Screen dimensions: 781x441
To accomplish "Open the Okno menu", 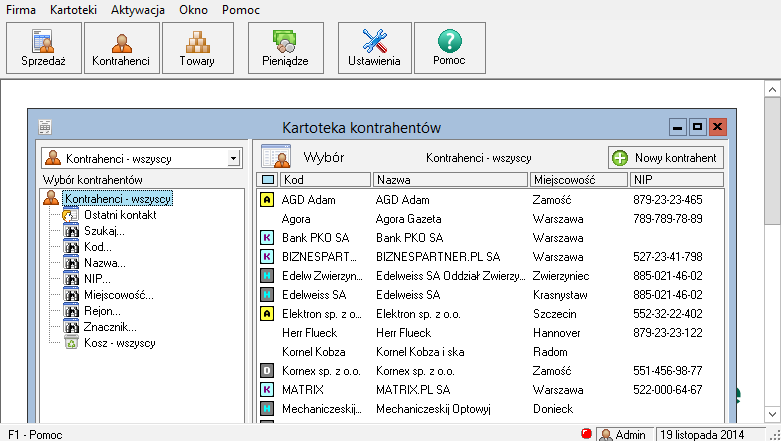I will tap(193, 9).
